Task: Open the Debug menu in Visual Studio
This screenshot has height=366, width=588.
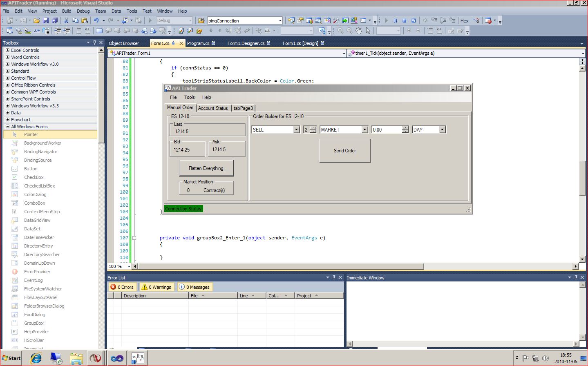Action: 83,11
